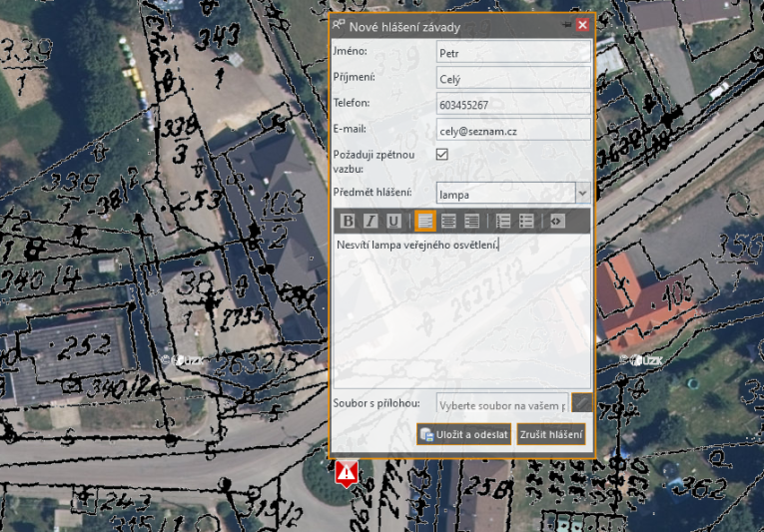764x532 pixels.
Task: Pin the Nové hlášení závady dialog
Action: click(566, 24)
